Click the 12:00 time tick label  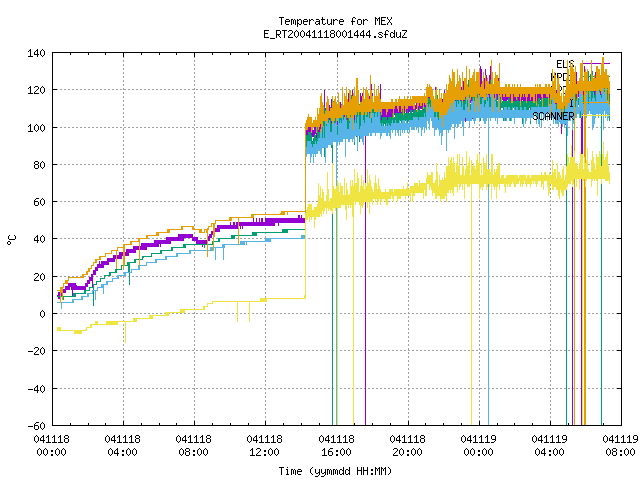264,452
